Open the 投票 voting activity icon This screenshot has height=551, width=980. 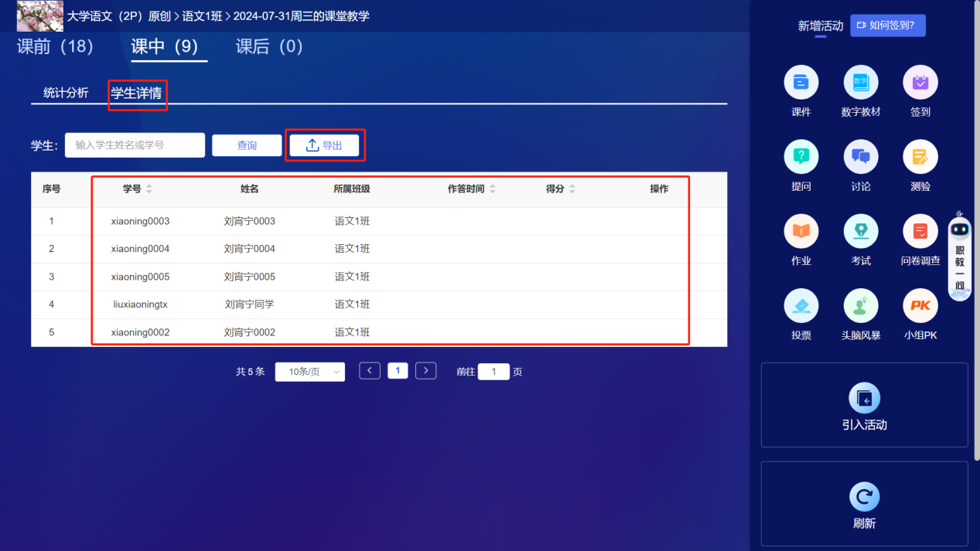[801, 307]
